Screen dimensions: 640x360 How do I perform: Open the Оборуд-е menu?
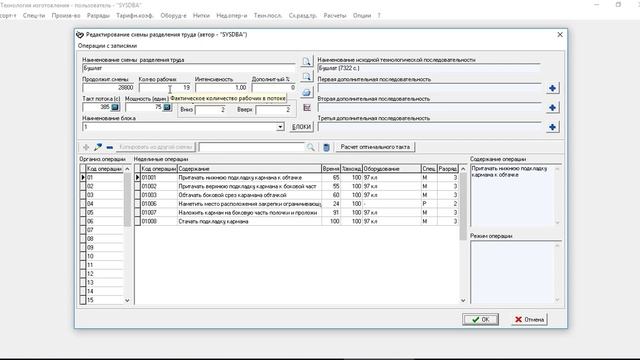click(x=173, y=16)
